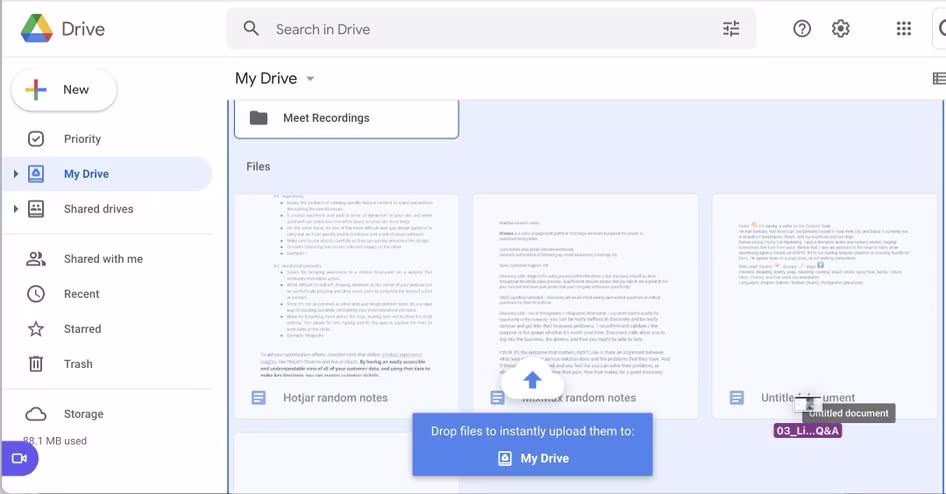Click the Docs icon beside Mixmax random notes
The height and width of the screenshot is (494, 946).
click(497, 397)
